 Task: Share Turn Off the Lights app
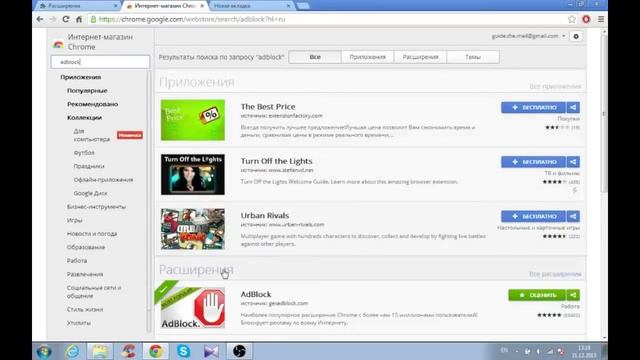573,162
